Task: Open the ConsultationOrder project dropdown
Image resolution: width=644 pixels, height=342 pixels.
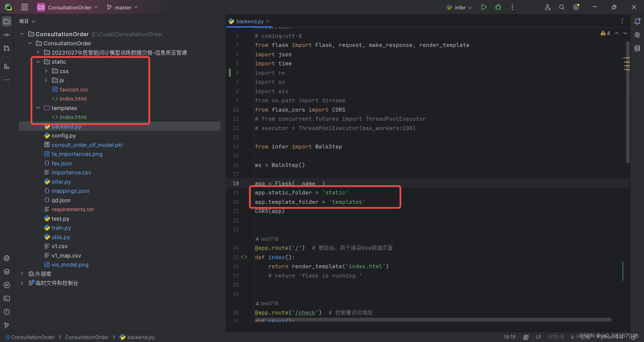Action: click(x=68, y=7)
